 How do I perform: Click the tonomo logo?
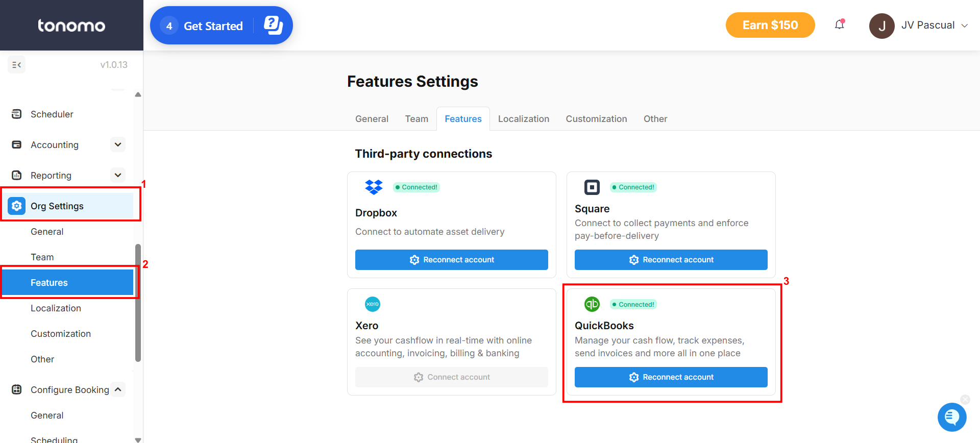(x=71, y=26)
